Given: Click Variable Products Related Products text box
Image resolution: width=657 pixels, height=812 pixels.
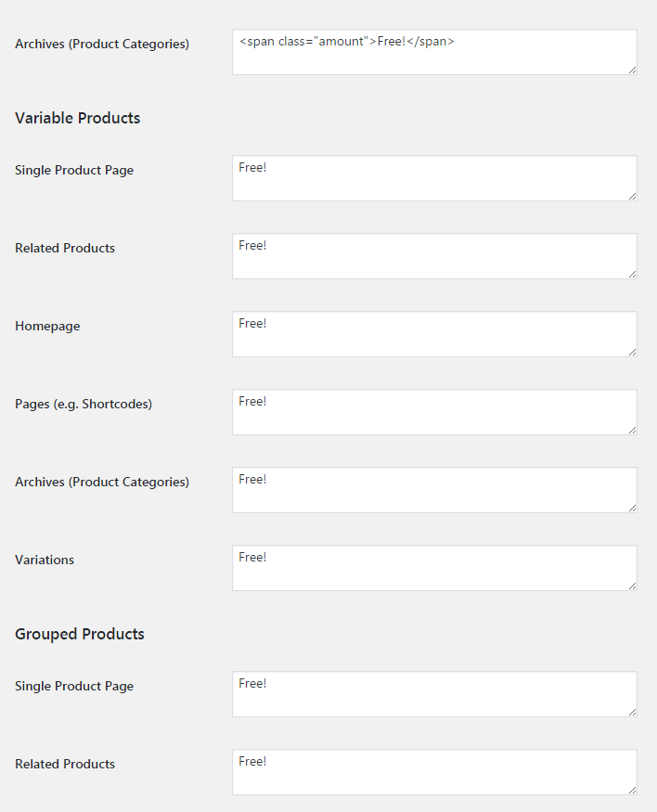Looking at the screenshot, I should click(434, 256).
